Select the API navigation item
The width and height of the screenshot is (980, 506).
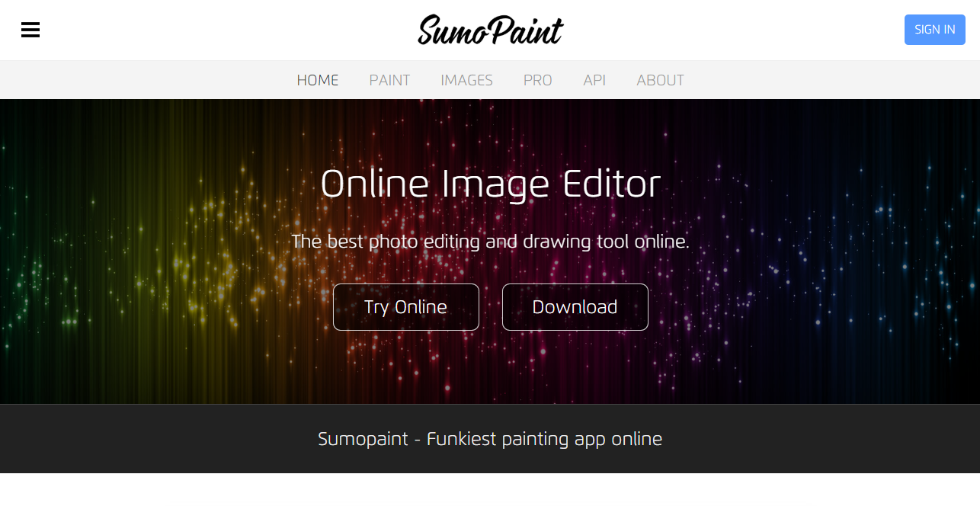point(594,80)
